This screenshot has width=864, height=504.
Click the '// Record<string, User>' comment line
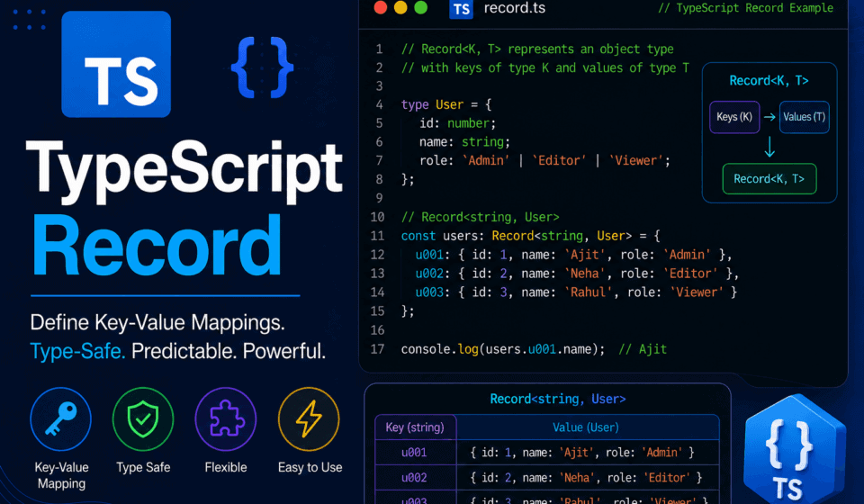click(x=480, y=217)
